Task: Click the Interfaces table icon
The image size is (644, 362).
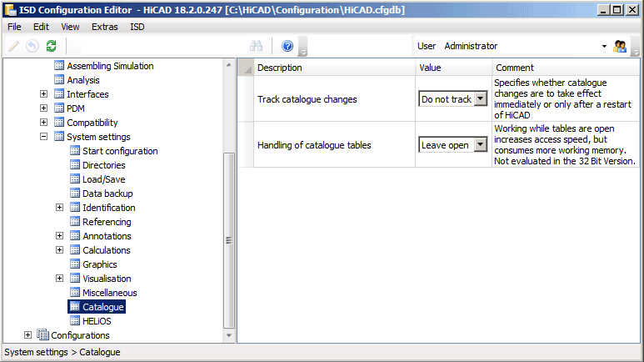Action: 59,94
